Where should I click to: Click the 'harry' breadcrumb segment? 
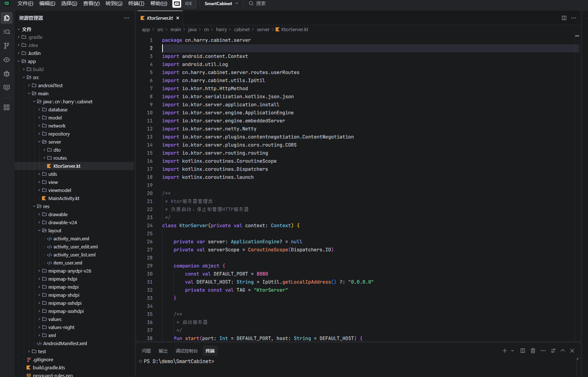(221, 29)
